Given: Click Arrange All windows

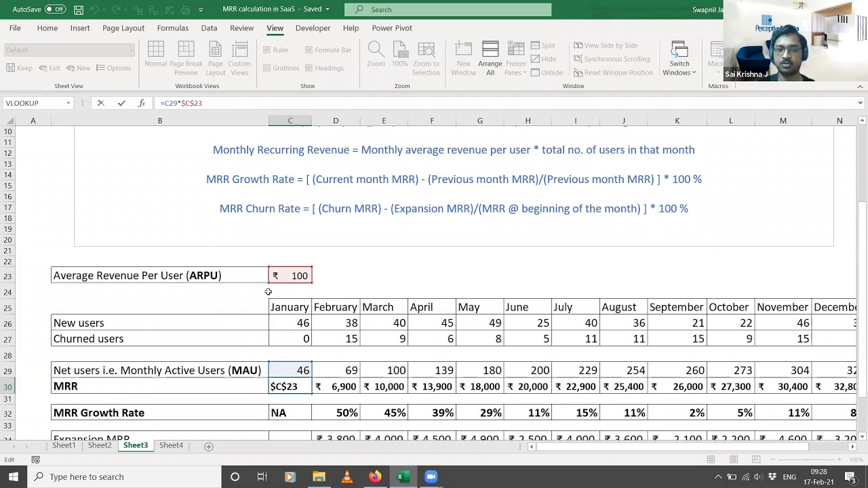Looking at the screenshot, I should pyautogui.click(x=490, y=59).
